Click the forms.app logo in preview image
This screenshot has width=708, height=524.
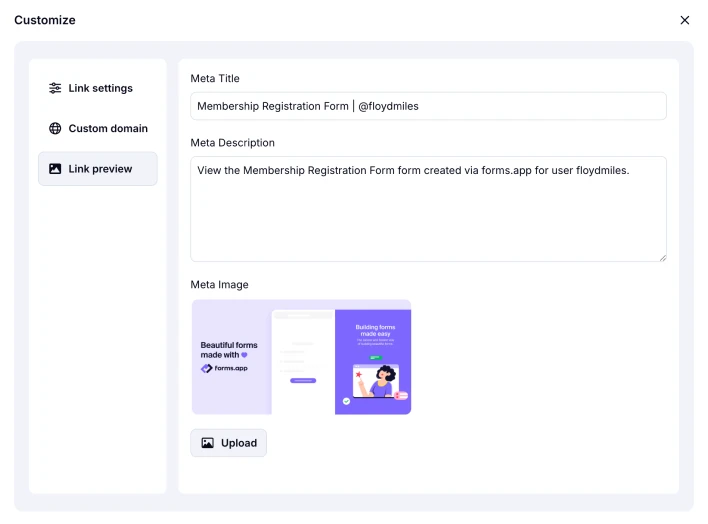224,368
